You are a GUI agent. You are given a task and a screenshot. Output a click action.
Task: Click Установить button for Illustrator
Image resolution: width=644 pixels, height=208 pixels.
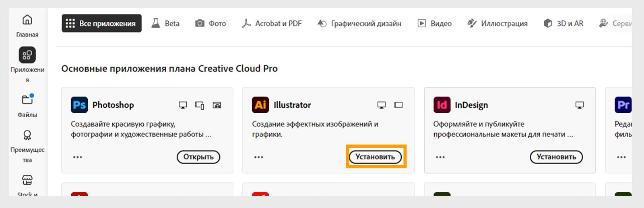coord(375,157)
